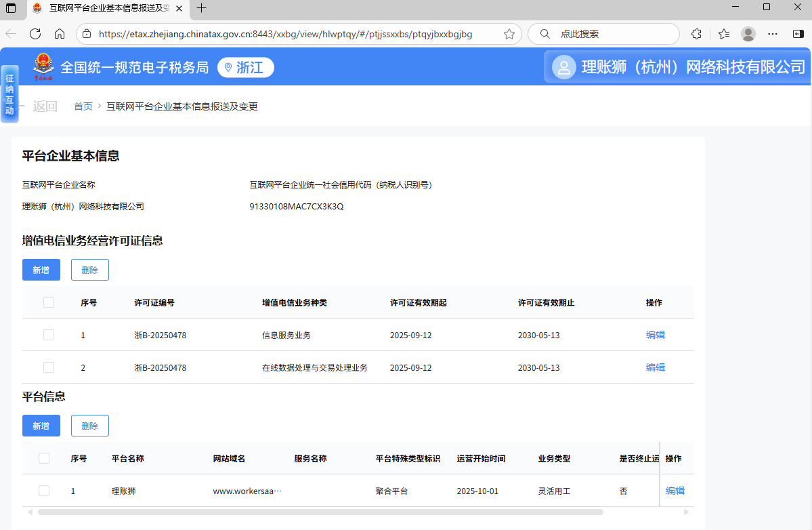Open the browser extensions puzzle icon
Screen dimensions: 812x530
[696, 34]
